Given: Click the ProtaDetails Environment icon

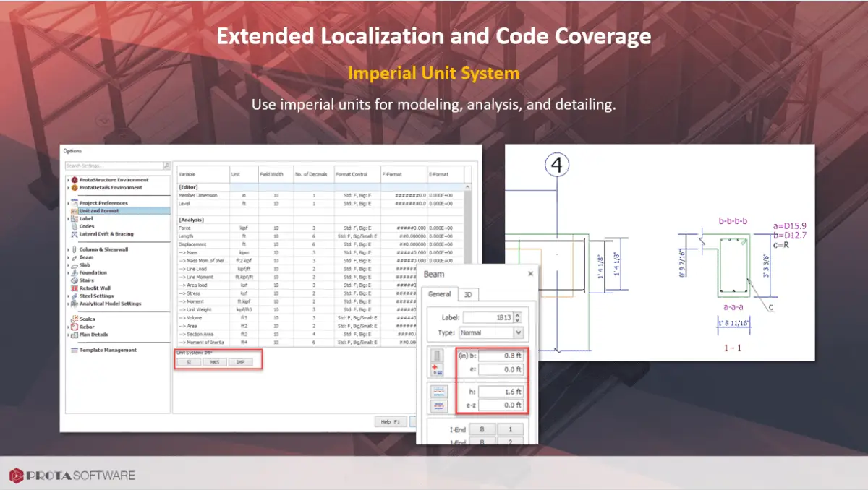Looking at the screenshot, I should pyautogui.click(x=74, y=188).
